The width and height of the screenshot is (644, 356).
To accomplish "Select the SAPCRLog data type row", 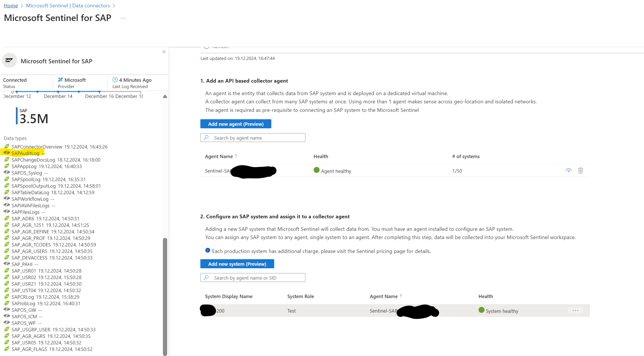I will pos(42,297).
